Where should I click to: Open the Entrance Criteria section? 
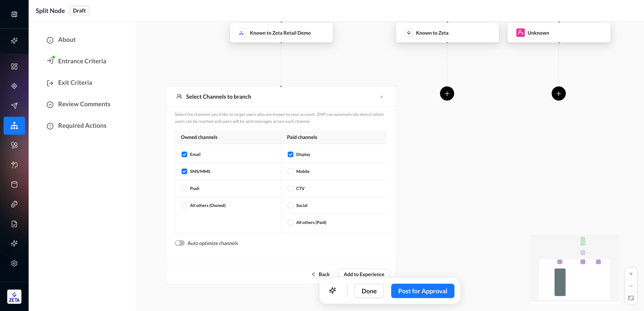pyautogui.click(x=82, y=61)
